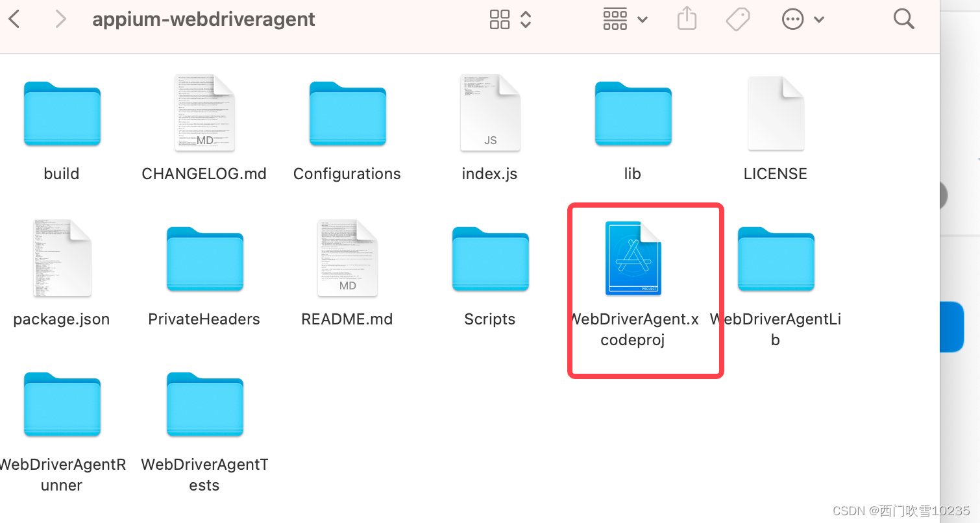
Task: Click the 'WebDriverAgentRunner' name label
Action: coord(62,475)
